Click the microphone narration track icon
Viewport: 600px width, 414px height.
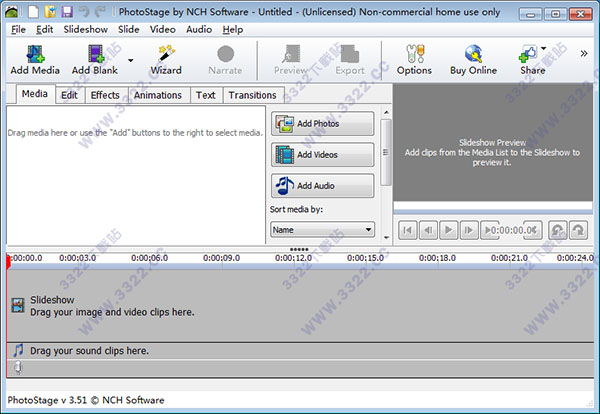pyautogui.click(x=18, y=367)
